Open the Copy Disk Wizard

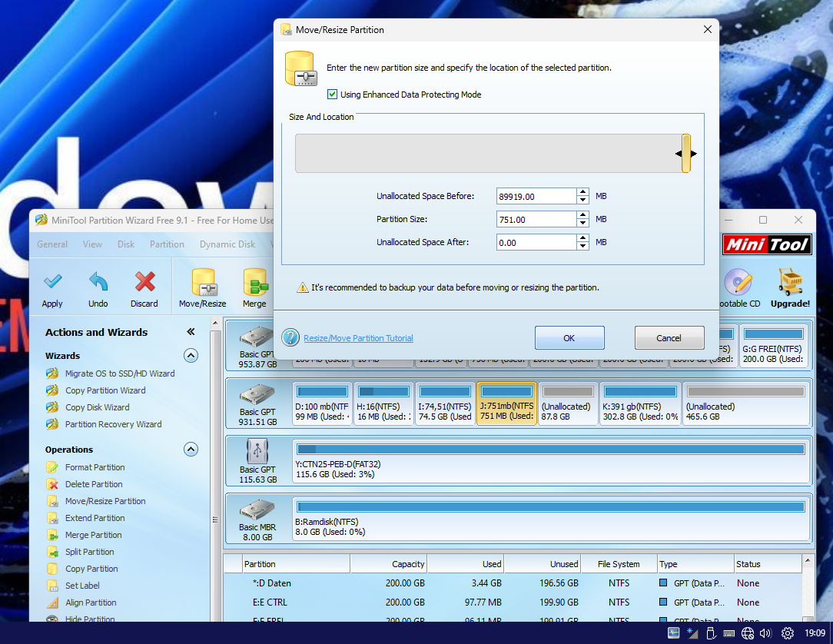98,407
